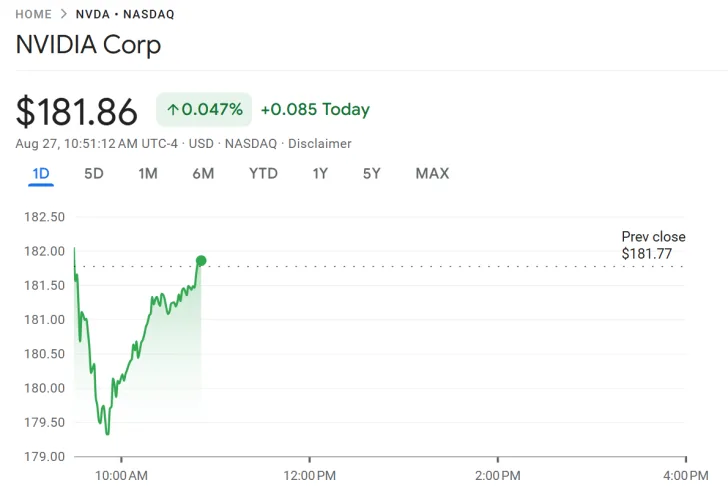Click the 10:00 AM axis label
This screenshot has height=502, width=728.
point(121,474)
